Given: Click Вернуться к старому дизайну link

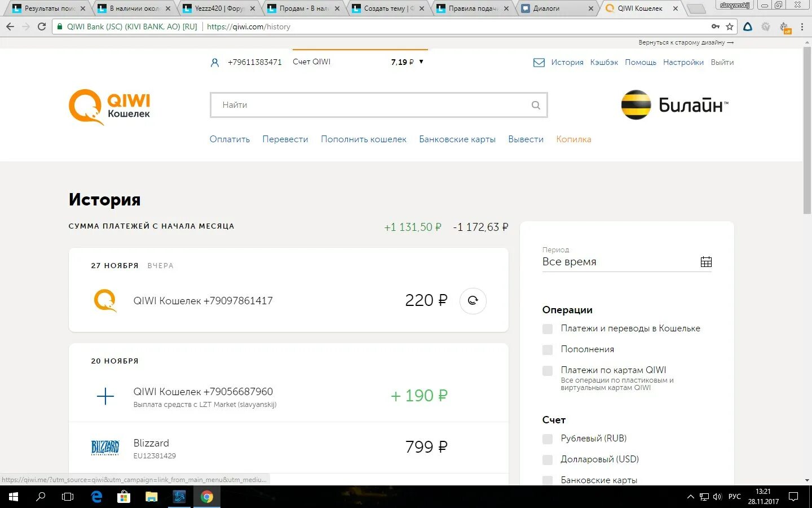Looking at the screenshot, I should (686, 43).
